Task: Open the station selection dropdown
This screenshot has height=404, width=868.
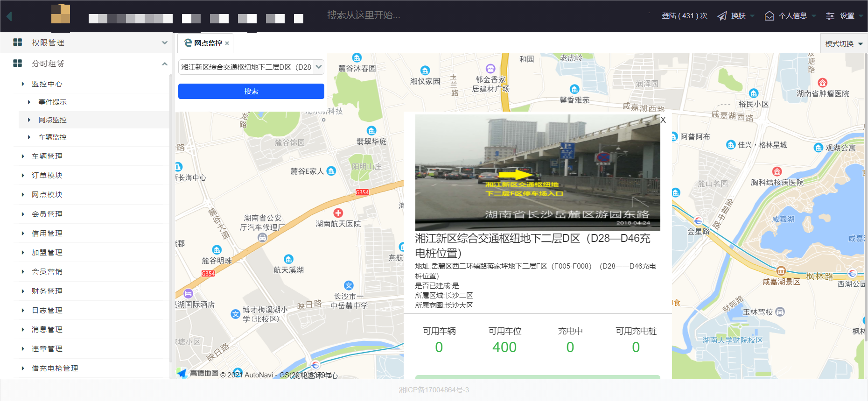Action: click(252, 67)
